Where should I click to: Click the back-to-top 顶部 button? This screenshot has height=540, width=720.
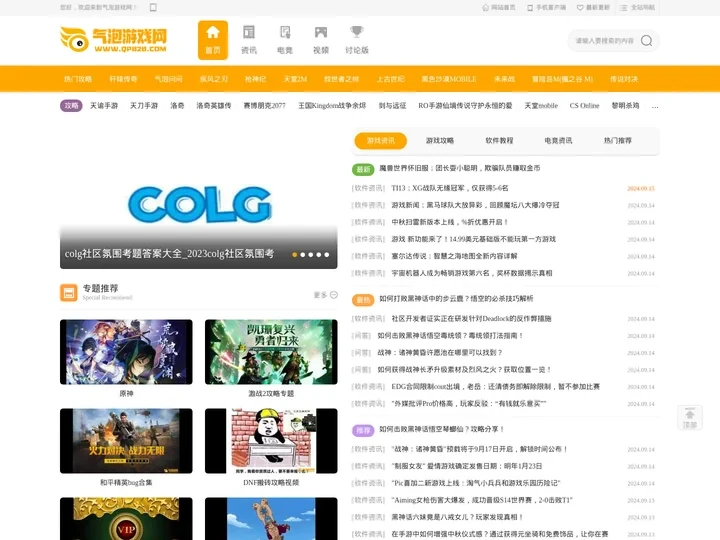click(x=690, y=418)
